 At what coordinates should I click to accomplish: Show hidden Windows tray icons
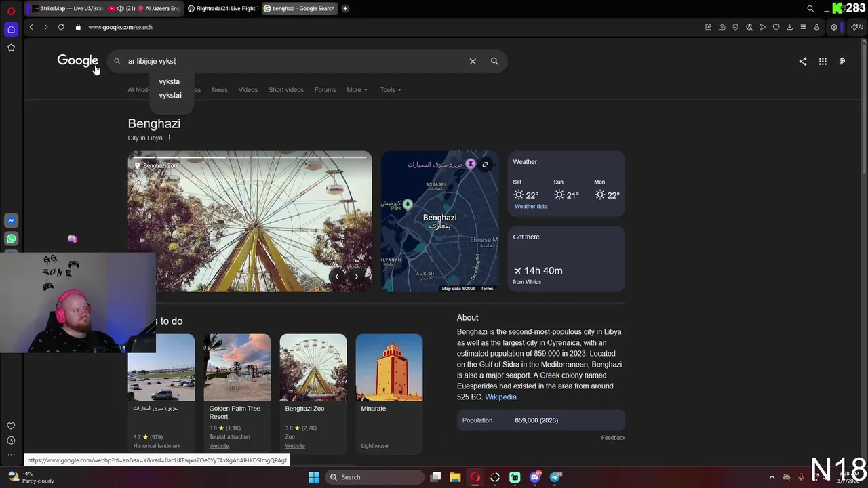(x=772, y=477)
